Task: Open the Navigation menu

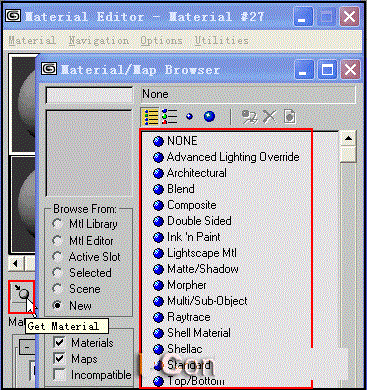Action: coord(99,41)
